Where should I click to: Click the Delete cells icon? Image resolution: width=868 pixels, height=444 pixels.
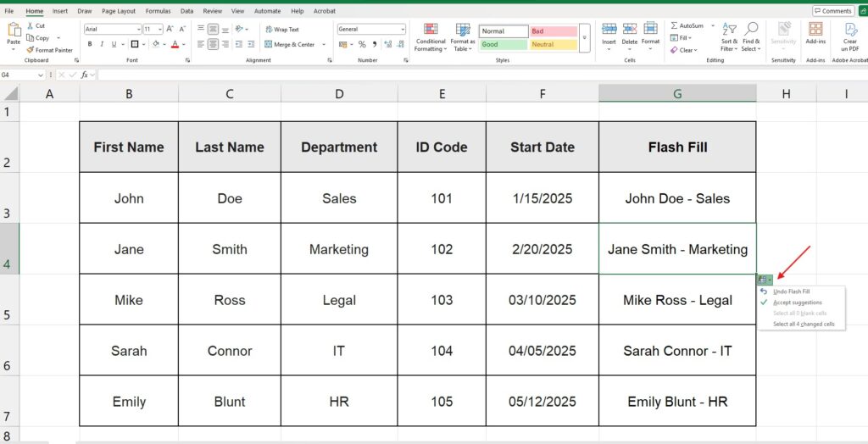[x=630, y=30]
